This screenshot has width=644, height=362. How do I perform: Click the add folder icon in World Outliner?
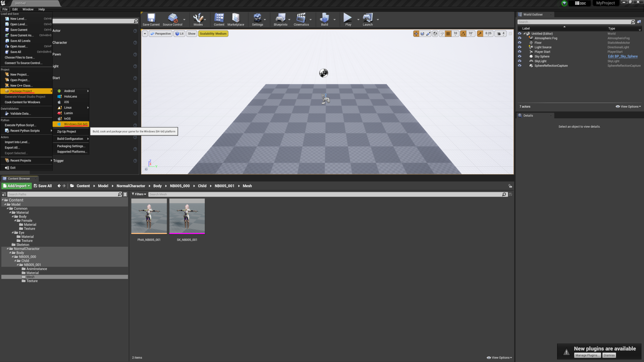[639, 22]
